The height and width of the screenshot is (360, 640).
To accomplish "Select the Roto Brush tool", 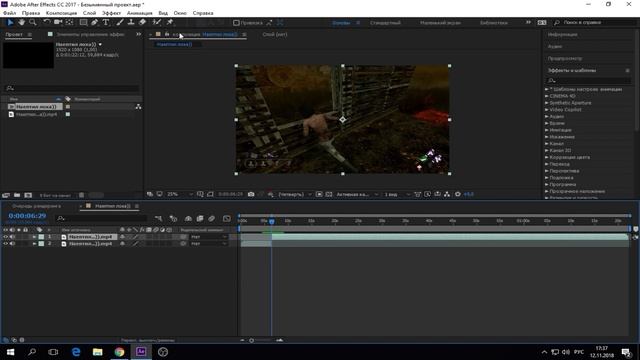I will pyautogui.click(x=157, y=22).
